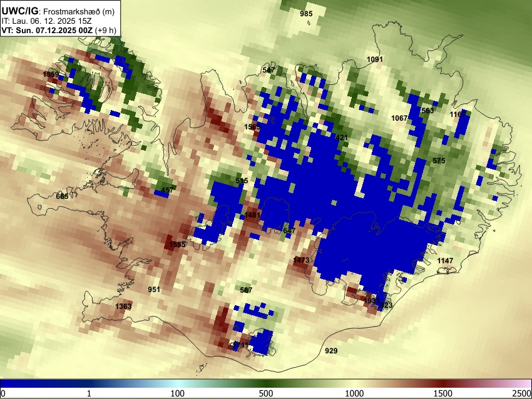Click the 457 map label
532x399 pixels.
(167, 190)
